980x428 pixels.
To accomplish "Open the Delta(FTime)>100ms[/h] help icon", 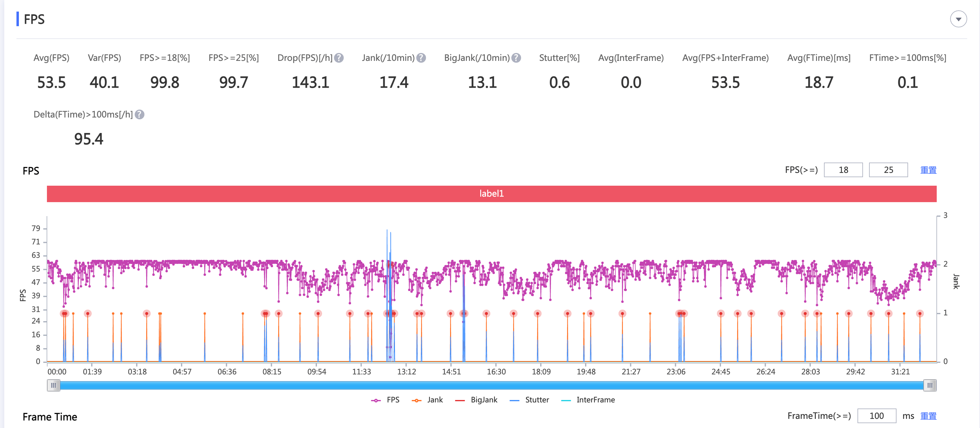I will pos(140,114).
